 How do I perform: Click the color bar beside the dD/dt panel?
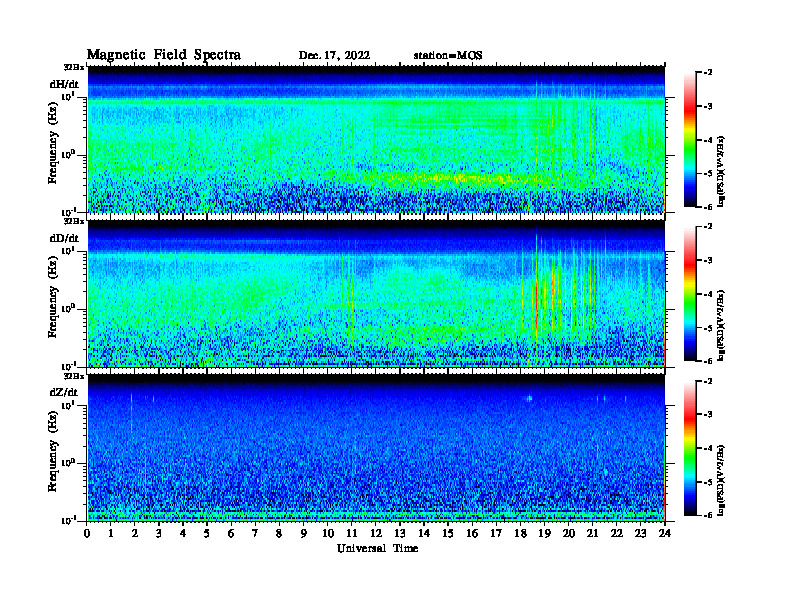690,294
